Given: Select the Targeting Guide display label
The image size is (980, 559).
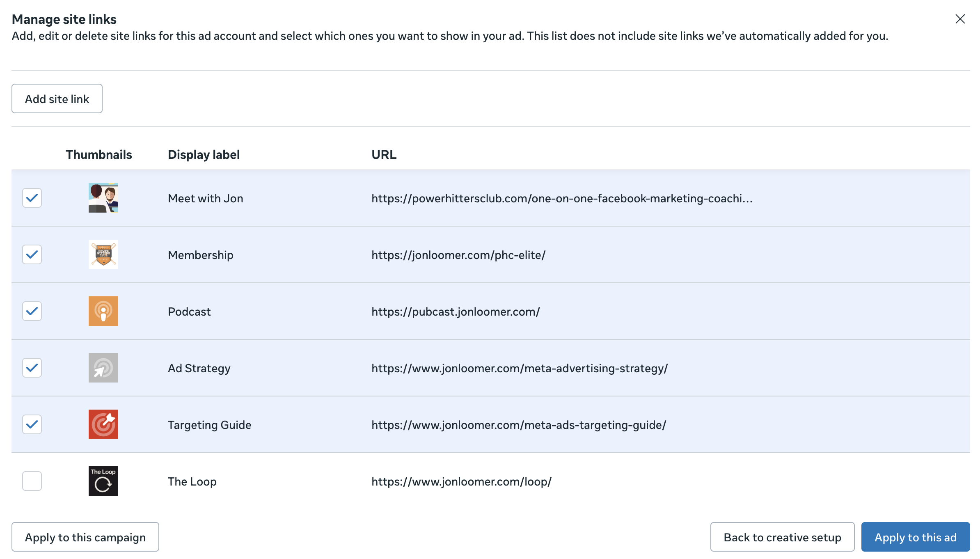Looking at the screenshot, I should click(x=209, y=425).
